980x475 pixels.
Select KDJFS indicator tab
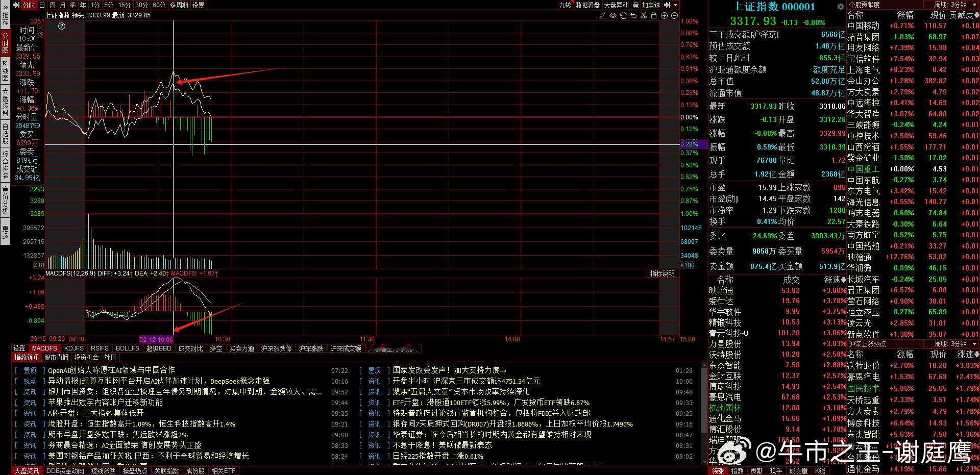pos(74,348)
